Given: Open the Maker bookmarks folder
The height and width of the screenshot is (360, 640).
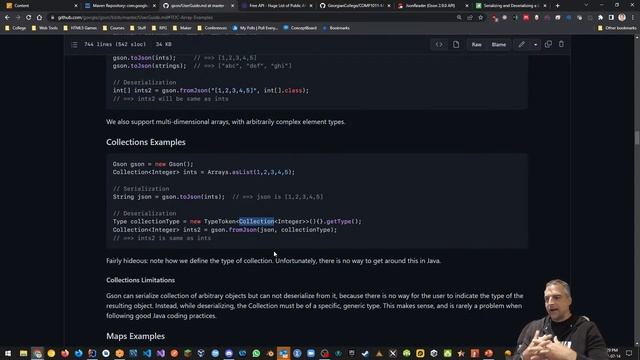Looking at the screenshot, I should point(182,28).
